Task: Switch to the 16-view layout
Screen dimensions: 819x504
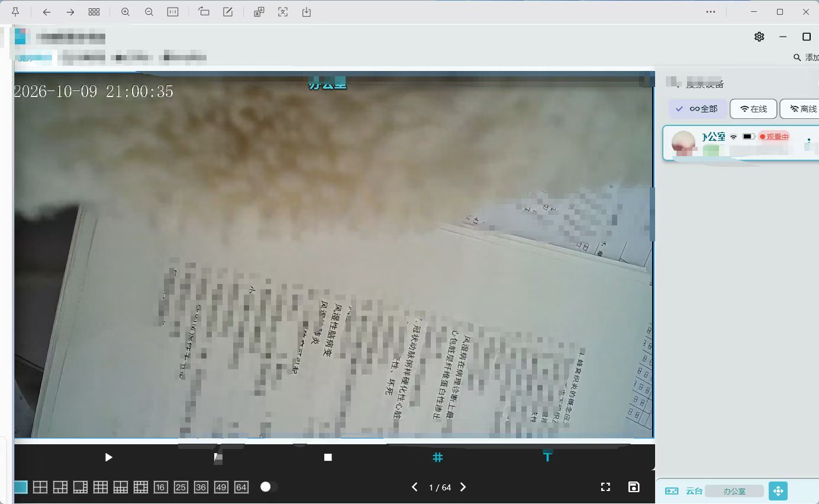Action: (160, 487)
